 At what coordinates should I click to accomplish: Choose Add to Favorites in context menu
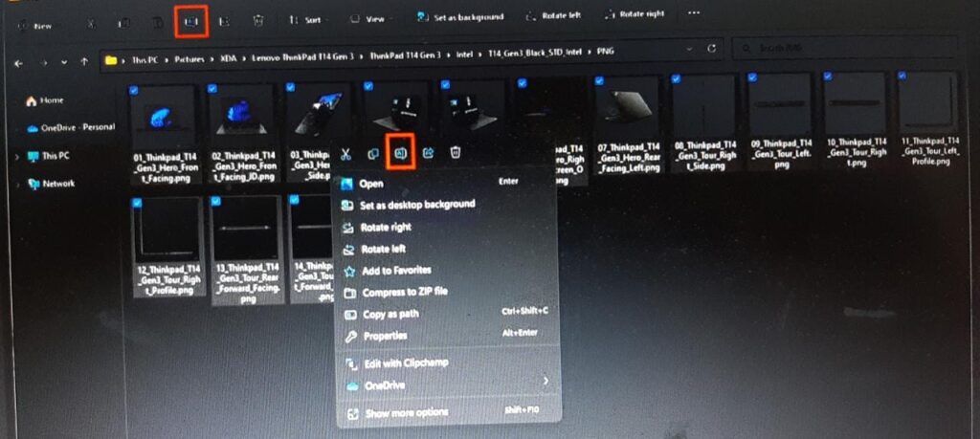445,271
